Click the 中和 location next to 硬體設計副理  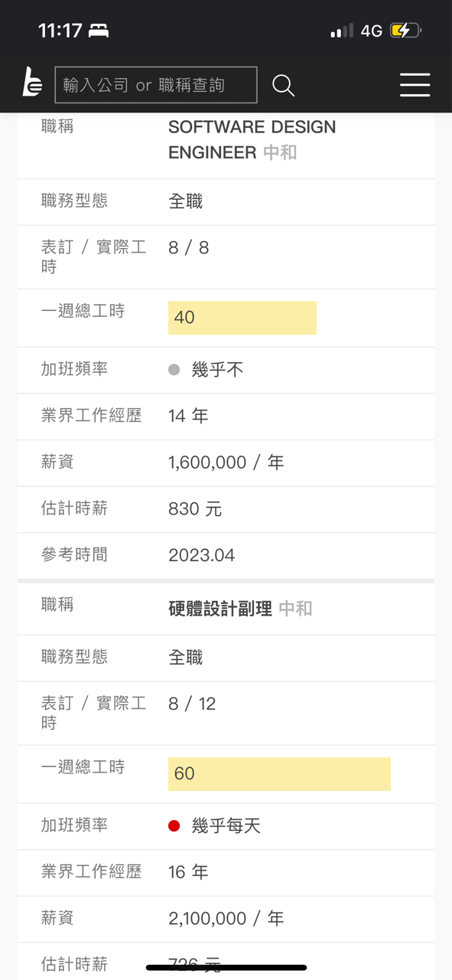[295, 609]
